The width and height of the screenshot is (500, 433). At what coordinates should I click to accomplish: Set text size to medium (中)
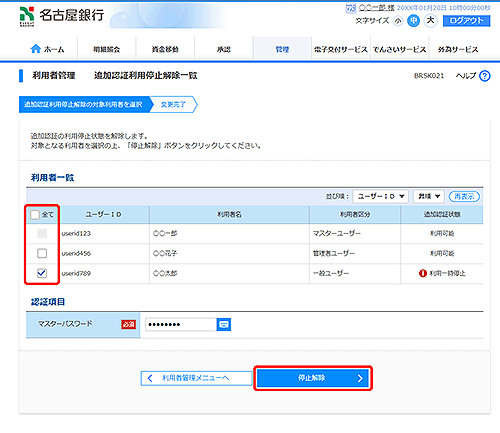413,21
